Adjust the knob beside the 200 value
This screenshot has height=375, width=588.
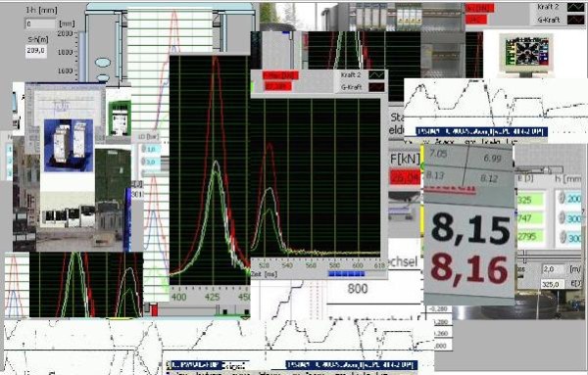pyautogui.click(x=562, y=198)
